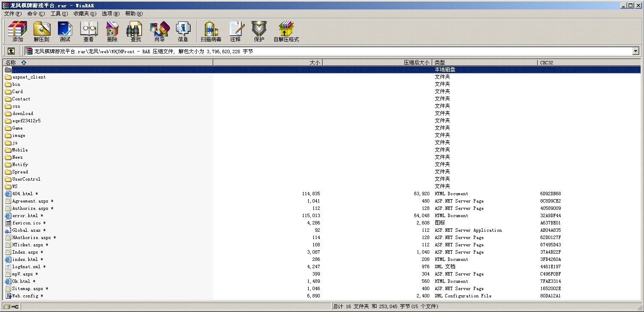Open the Protect (保护) archive tool

259,31
